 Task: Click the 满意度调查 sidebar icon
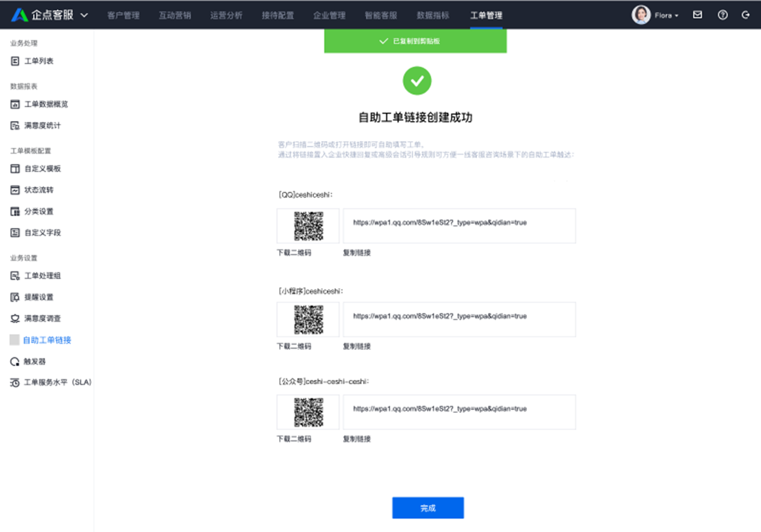pyautogui.click(x=15, y=319)
